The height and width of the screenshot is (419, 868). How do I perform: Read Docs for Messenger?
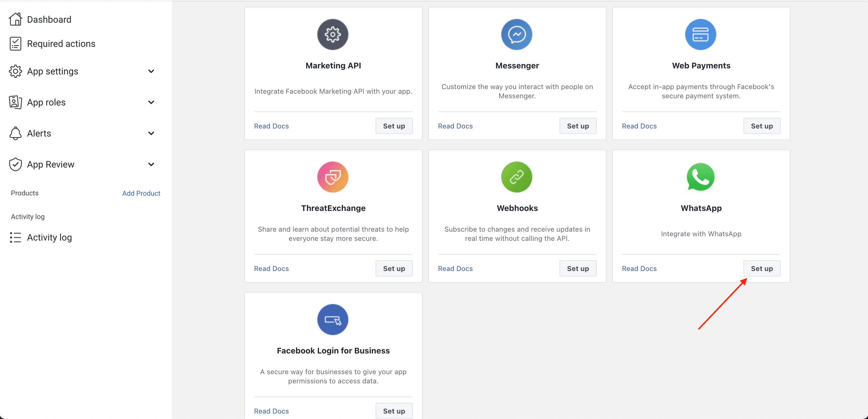coord(455,126)
